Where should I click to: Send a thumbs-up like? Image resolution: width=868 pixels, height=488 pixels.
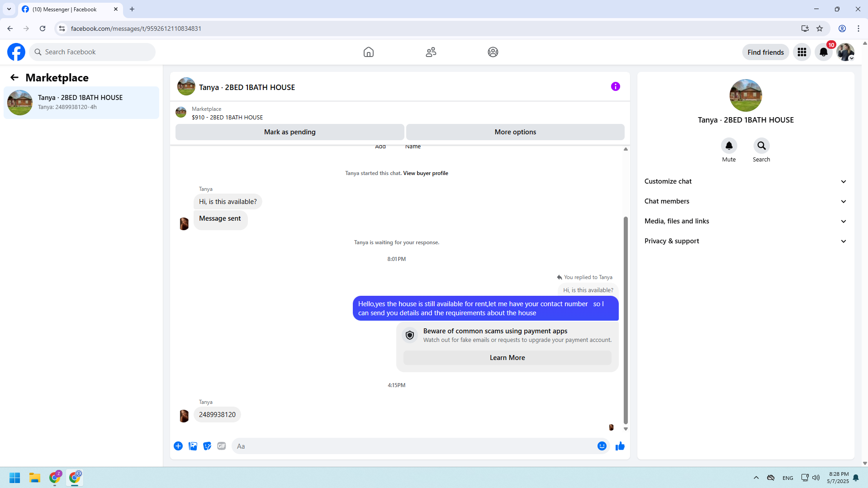(620, 446)
